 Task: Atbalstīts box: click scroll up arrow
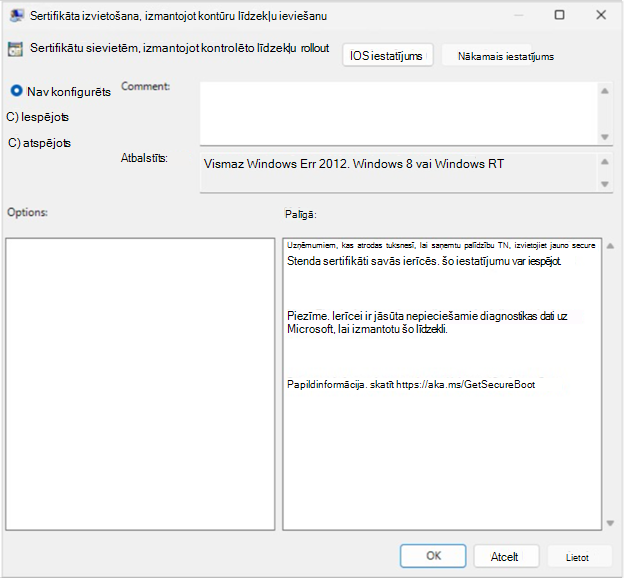pyautogui.click(x=605, y=162)
